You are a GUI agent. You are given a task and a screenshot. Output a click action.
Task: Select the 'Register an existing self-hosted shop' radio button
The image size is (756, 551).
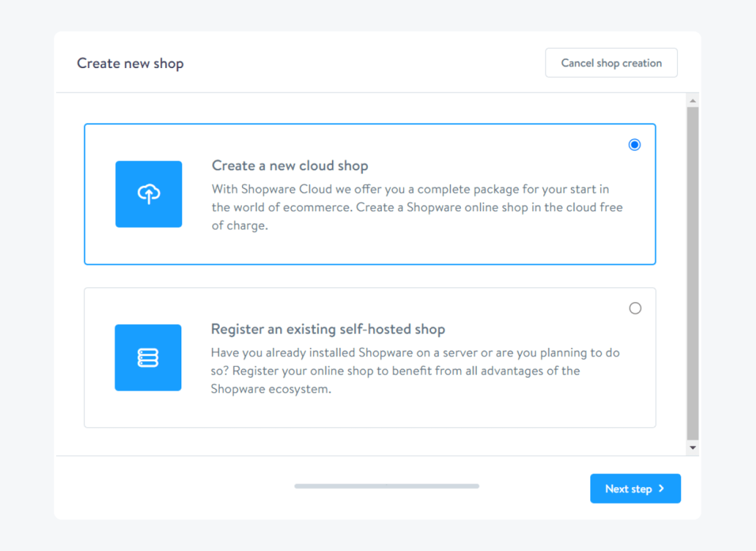tap(634, 308)
